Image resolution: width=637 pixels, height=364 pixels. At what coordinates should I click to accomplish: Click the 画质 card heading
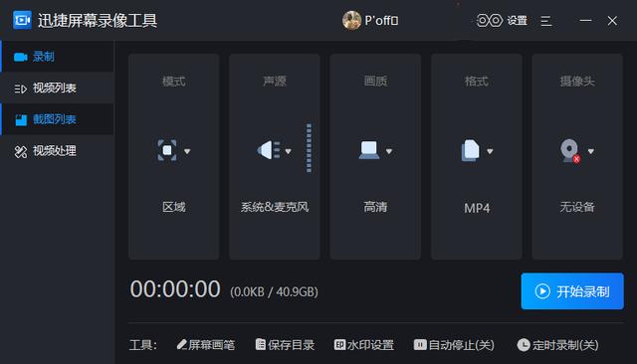(x=375, y=82)
